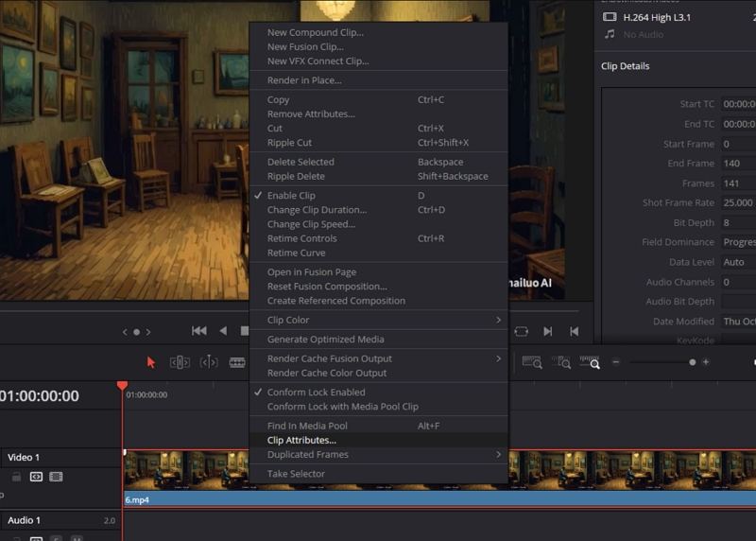Expand the Duplicated Frames submenu

tap(379, 455)
